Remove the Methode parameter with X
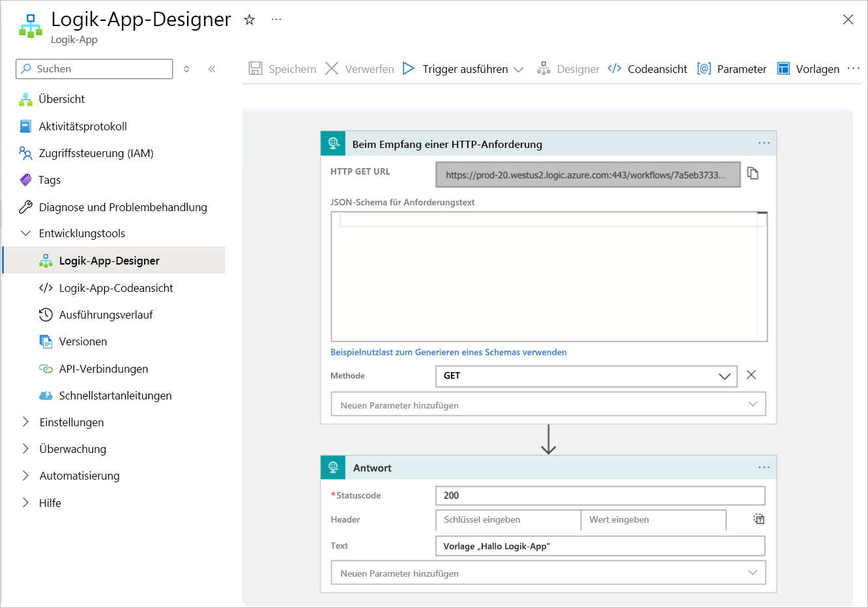This screenshot has width=868, height=608. point(751,375)
